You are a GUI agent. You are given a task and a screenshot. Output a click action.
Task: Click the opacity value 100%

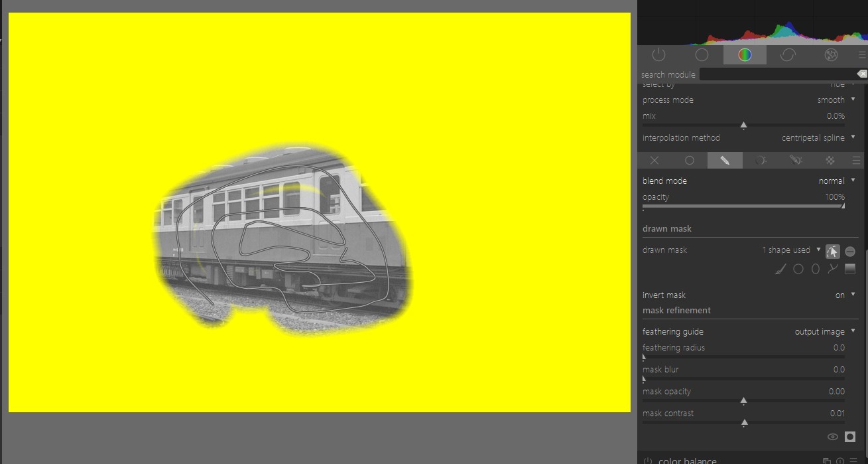click(835, 197)
